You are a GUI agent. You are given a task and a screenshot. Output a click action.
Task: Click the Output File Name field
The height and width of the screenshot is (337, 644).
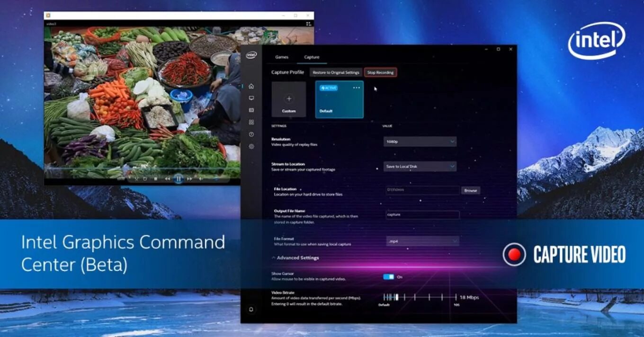[422, 215]
